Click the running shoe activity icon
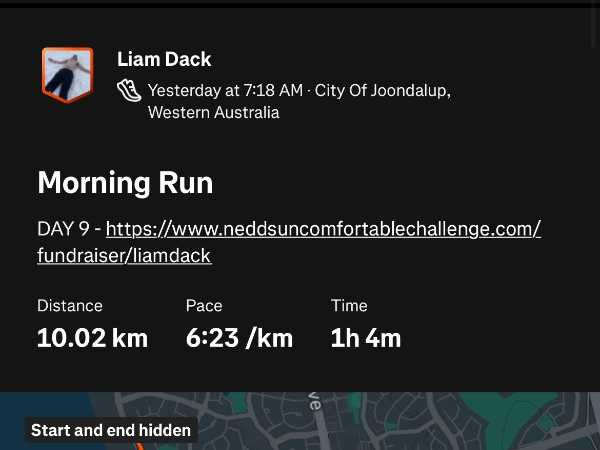This screenshot has width=600, height=450. [129, 90]
